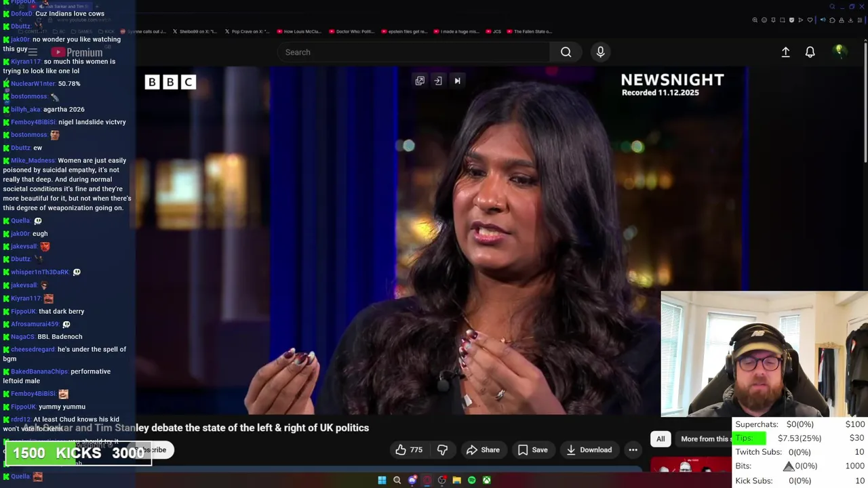Viewport: 868px width, 488px height.
Task: Click the Twitch Subs goal row
Action: [800, 452]
